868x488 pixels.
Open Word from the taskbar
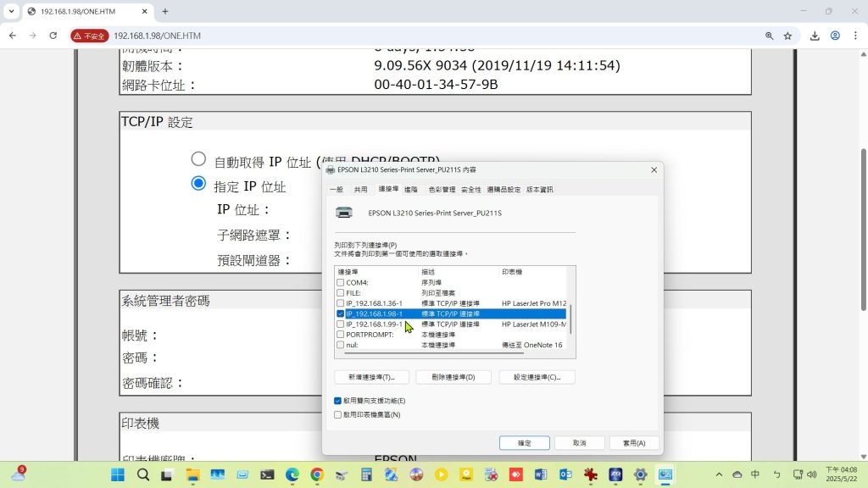(x=540, y=474)
